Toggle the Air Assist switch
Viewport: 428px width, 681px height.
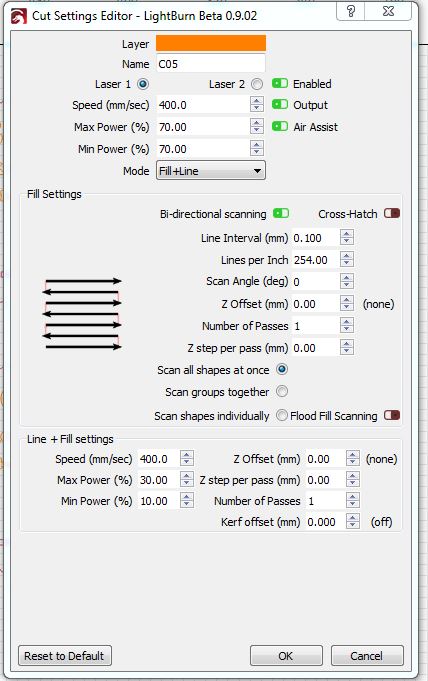[280, 126]
